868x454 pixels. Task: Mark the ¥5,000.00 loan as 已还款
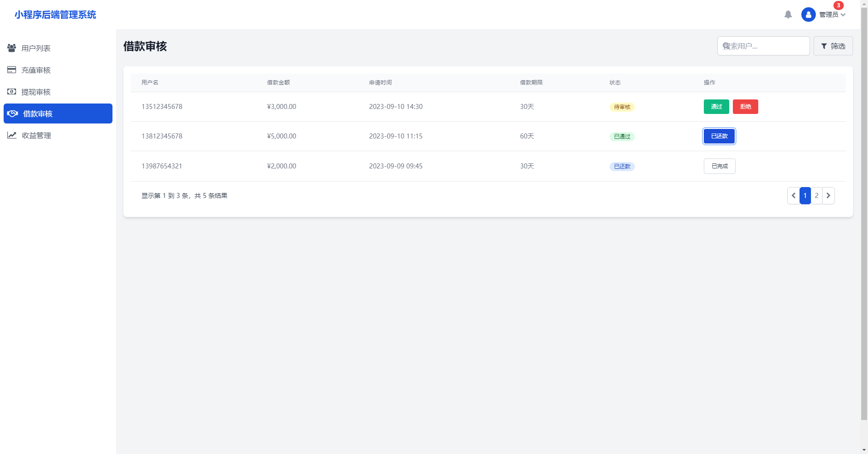(x=719, y=136)
